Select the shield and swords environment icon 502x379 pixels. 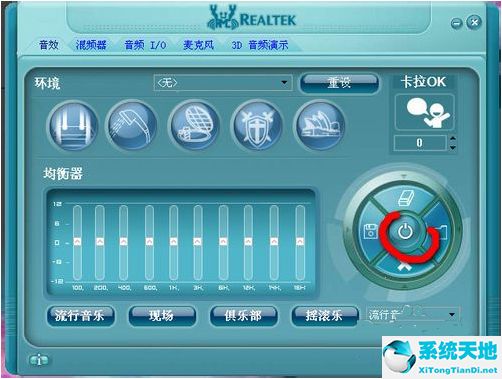click(257, 126)
